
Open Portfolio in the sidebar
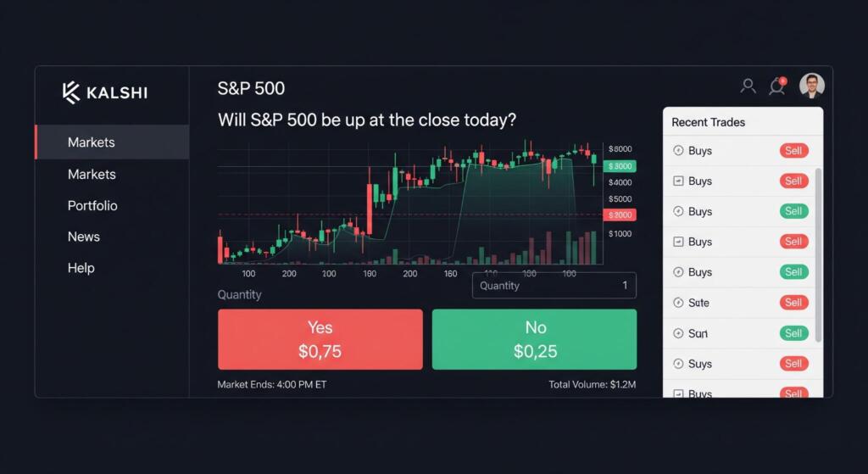[x=92, y=205]
